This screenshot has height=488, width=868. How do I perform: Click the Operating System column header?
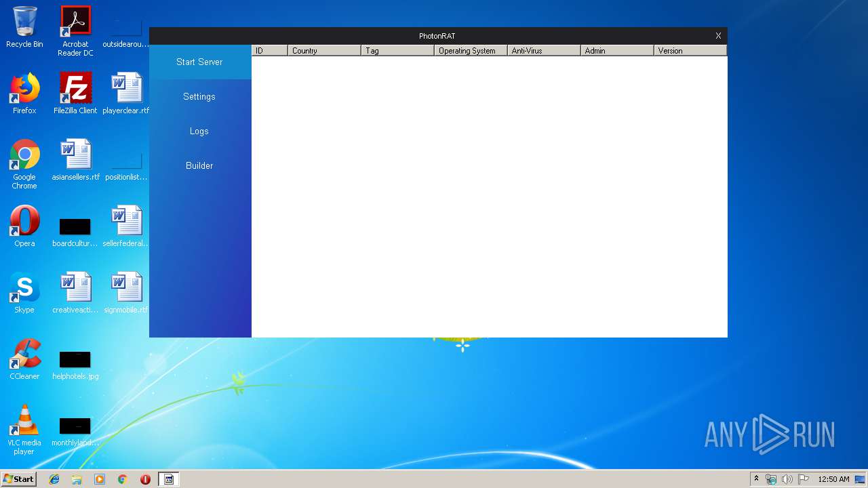coord(471,51)
